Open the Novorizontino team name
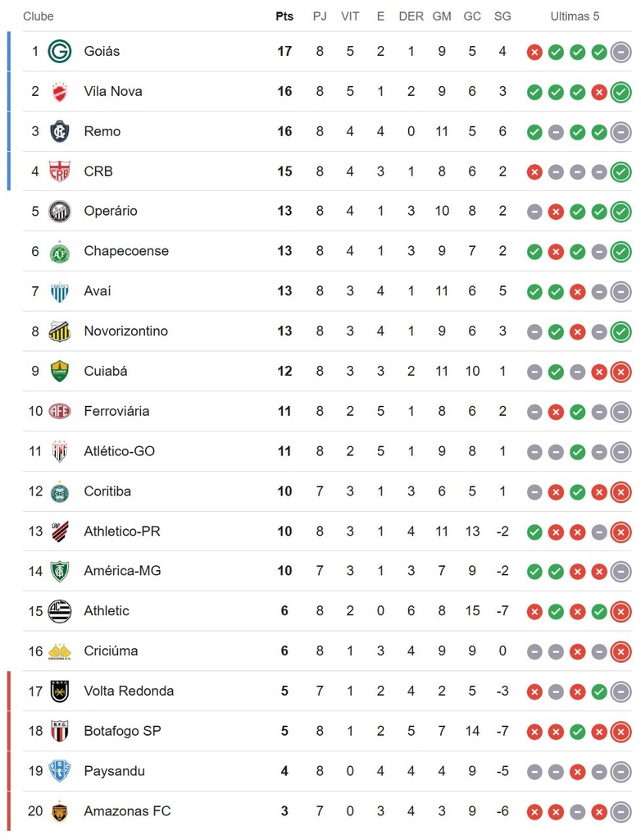 126,331
